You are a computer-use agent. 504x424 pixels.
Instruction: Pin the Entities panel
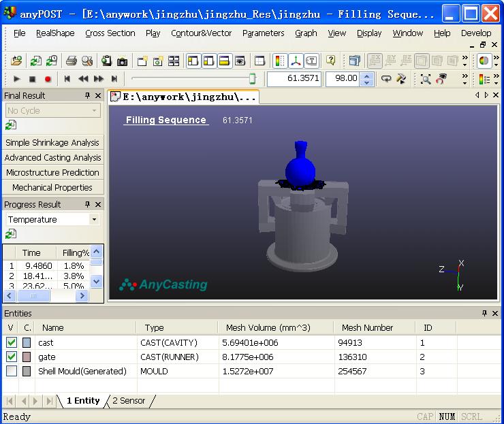pos(484,313)
